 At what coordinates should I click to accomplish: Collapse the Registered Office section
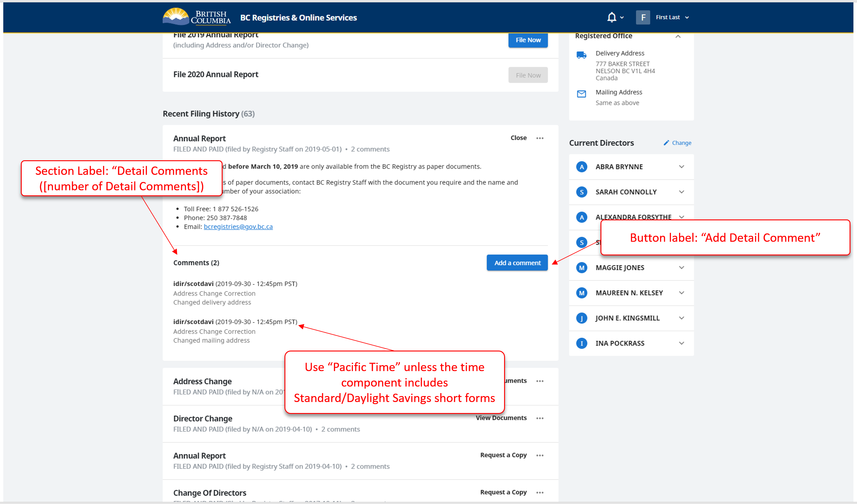(678, 36)
